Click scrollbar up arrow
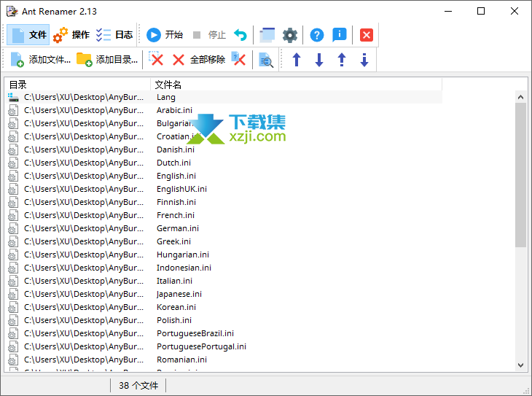532x396 pixels. coord(520,97)
